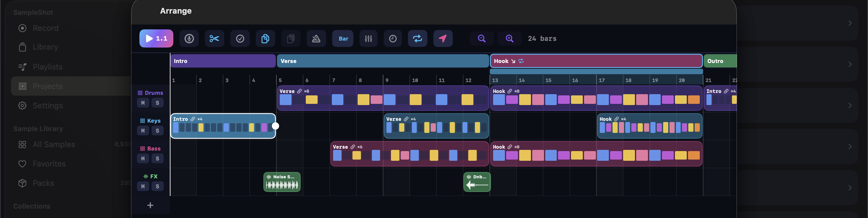This screenshot has width=868, height=218.
Task: Toggle the loop arrows button
Action: [x=418, y=38]
